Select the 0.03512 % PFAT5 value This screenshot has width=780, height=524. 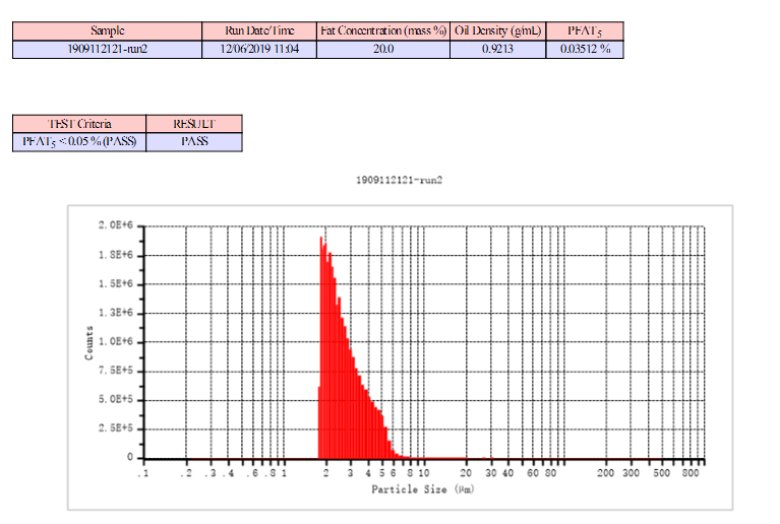click(x=584, y=48)
